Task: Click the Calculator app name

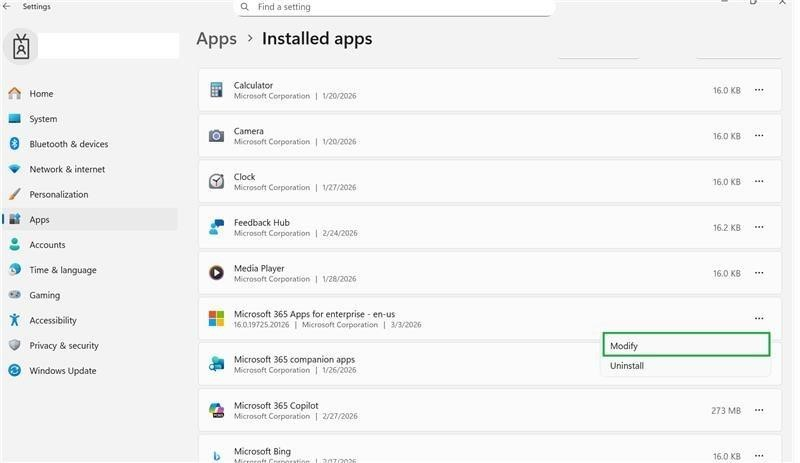Action: tap(253, 85)
